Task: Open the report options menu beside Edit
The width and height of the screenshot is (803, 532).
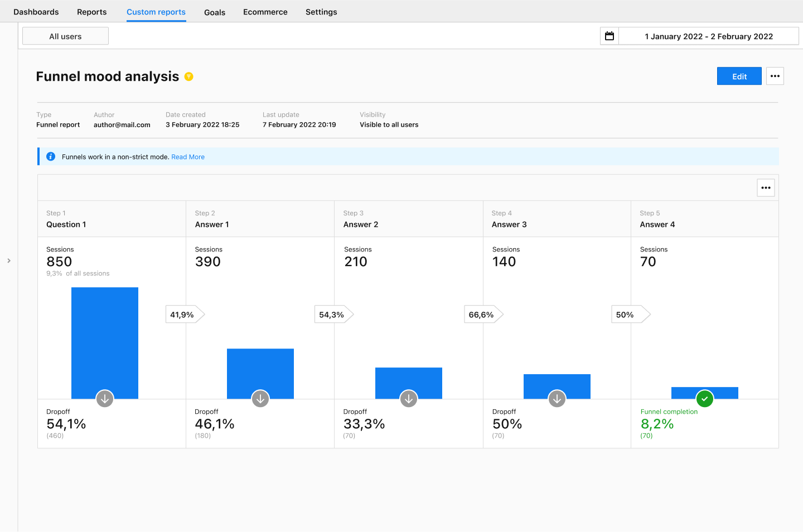Action: [775, 76]
